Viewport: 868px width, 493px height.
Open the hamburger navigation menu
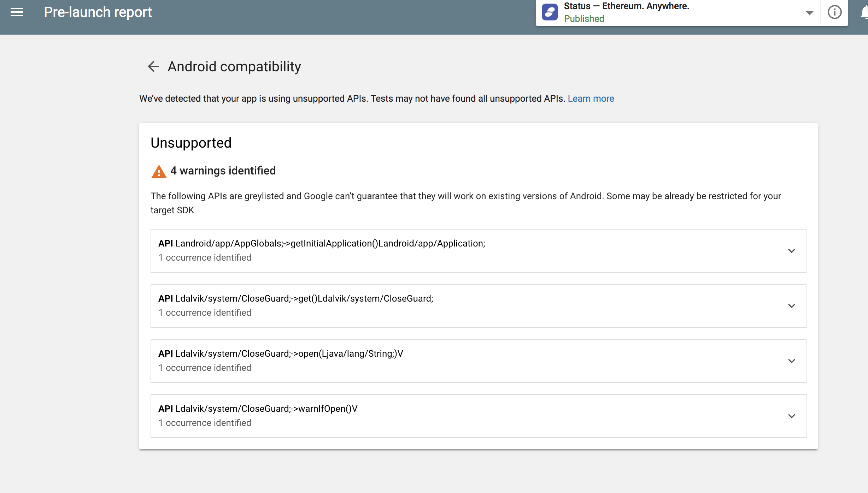pos(17,12)
